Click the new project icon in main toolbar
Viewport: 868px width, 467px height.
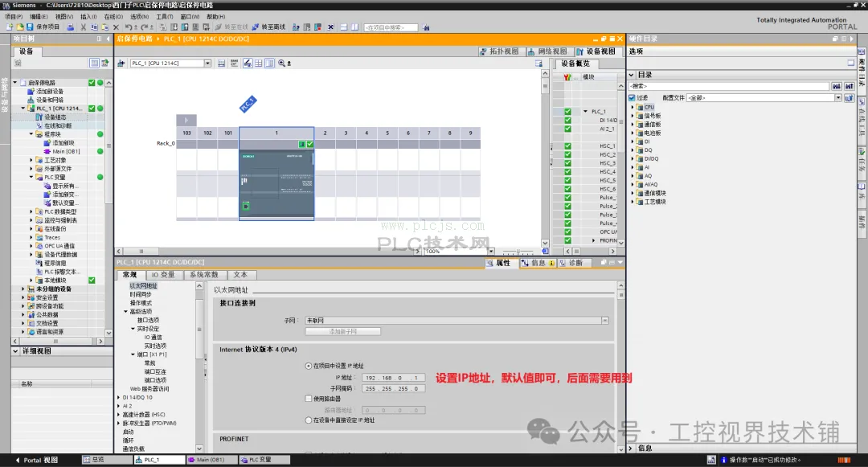[10, 27]
